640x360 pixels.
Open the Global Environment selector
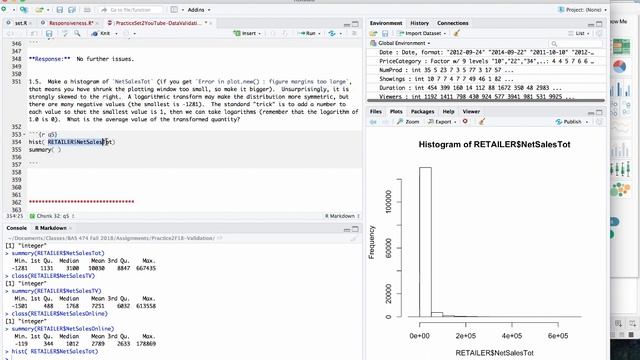point(400,43)
